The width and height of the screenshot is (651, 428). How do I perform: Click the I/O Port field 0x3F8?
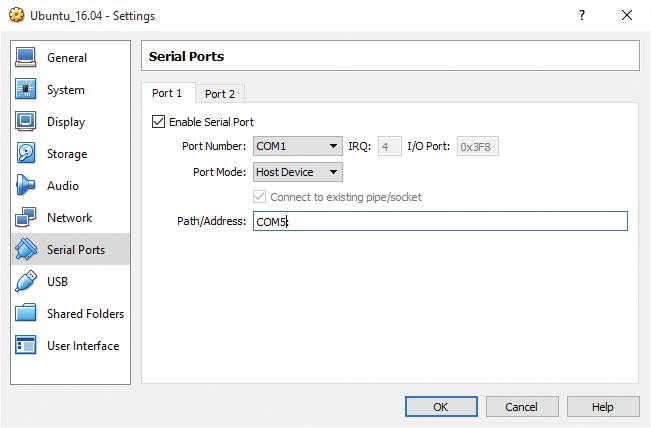click(x=477, y=147)
